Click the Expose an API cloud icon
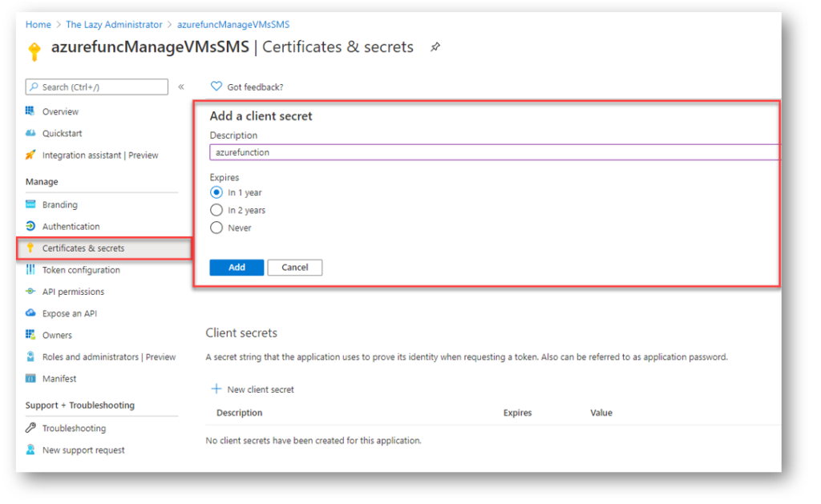821x504 pixels. point(30,313)
